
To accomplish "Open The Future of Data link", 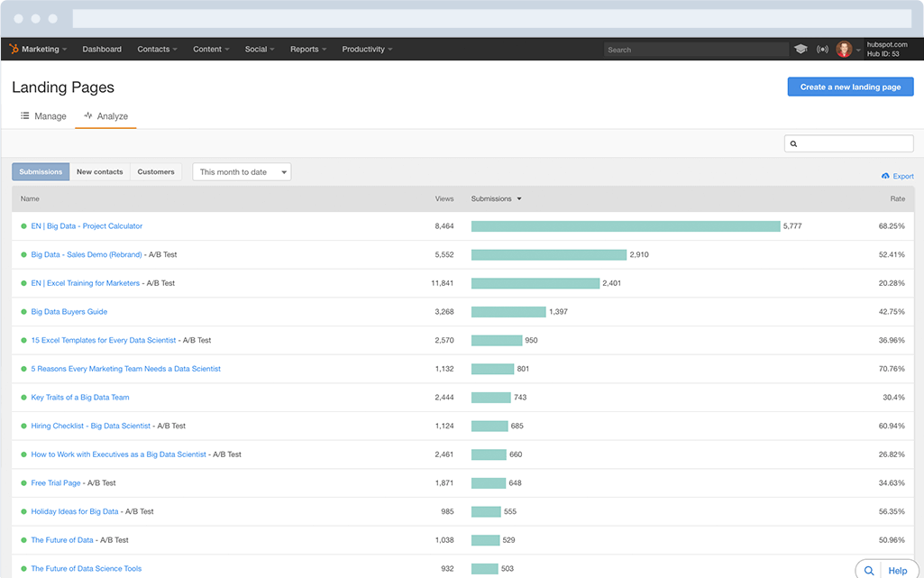I will 62,540.
